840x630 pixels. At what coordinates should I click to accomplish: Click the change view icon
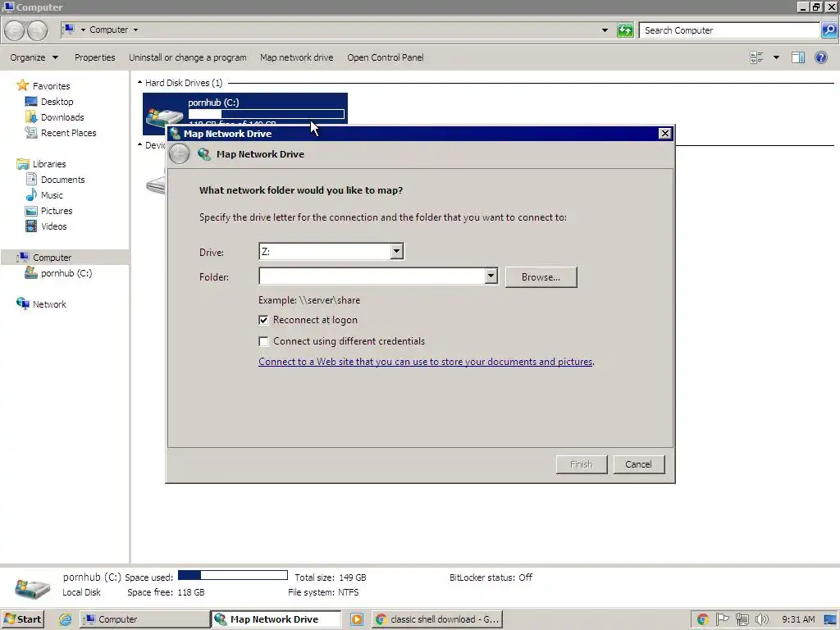point(756,57)
